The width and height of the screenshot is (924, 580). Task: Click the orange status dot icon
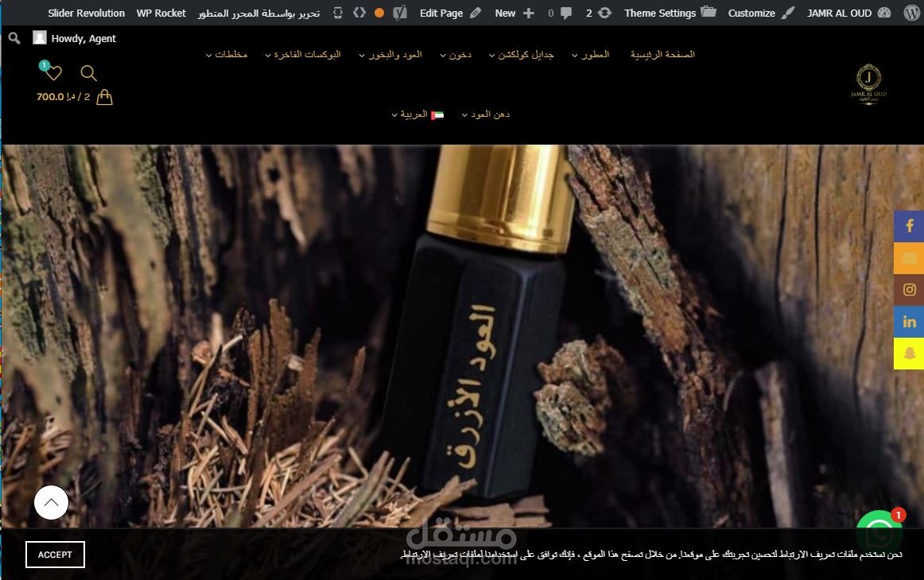379,13
